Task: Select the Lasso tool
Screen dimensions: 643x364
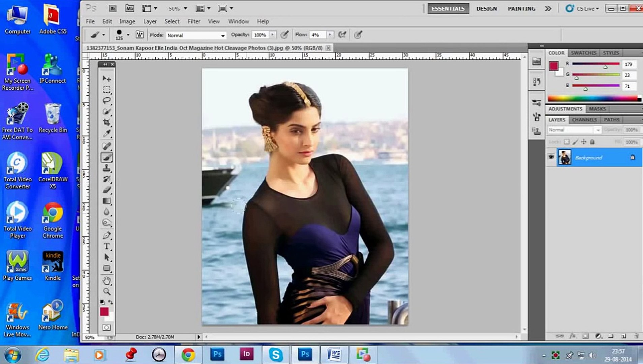Action: pos(106,100)
